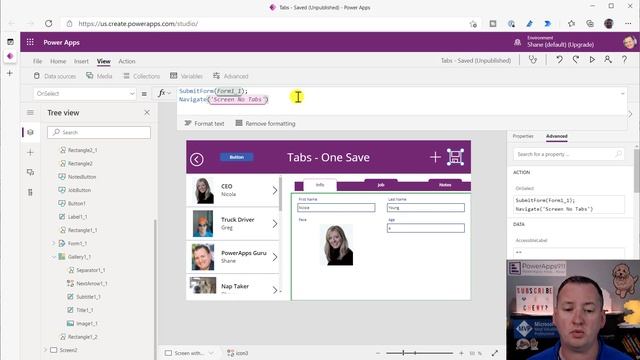Fit the canvas to window icon
The width and height of the screenshot is (640, 360).
click(x=495, y=353)
